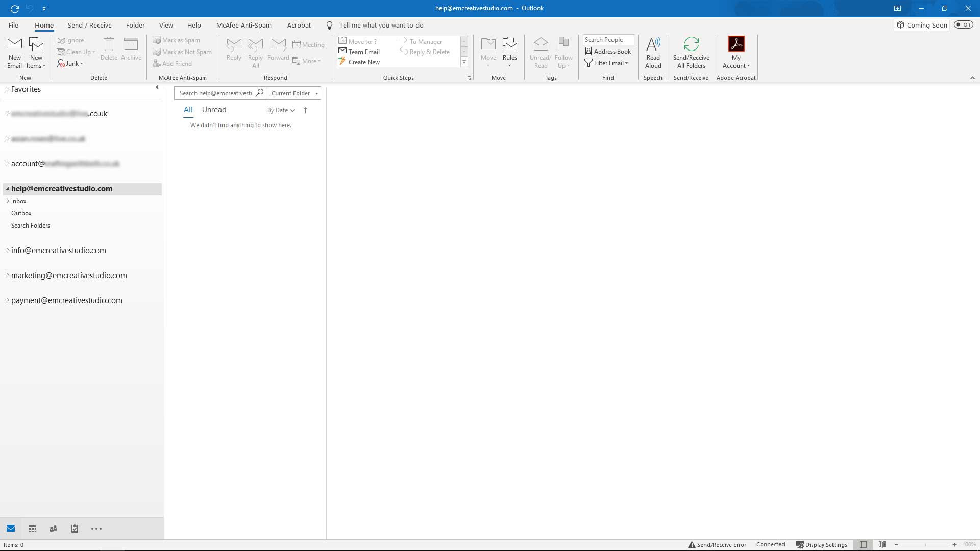Toggle the Coming Soon switch
The height and width of the screenshot is (551, 980).
pyautogui.click(x=964, y=25)
